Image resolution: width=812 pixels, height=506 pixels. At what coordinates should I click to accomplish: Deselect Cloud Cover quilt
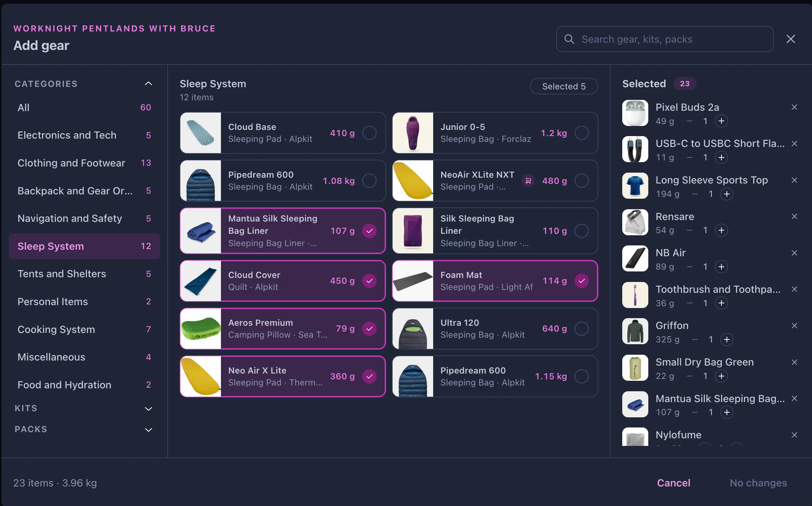pyautogui.click(x=369, y=281)
